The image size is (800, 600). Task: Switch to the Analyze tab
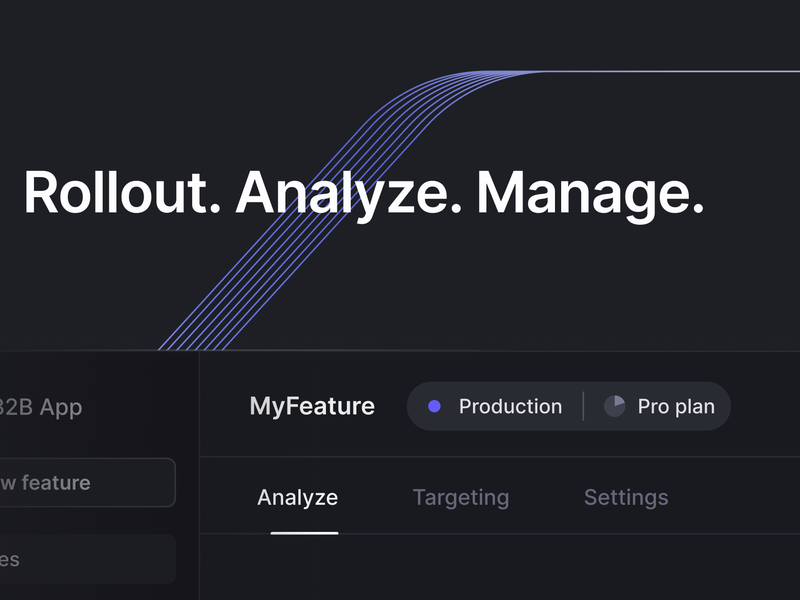pos(297,497)
